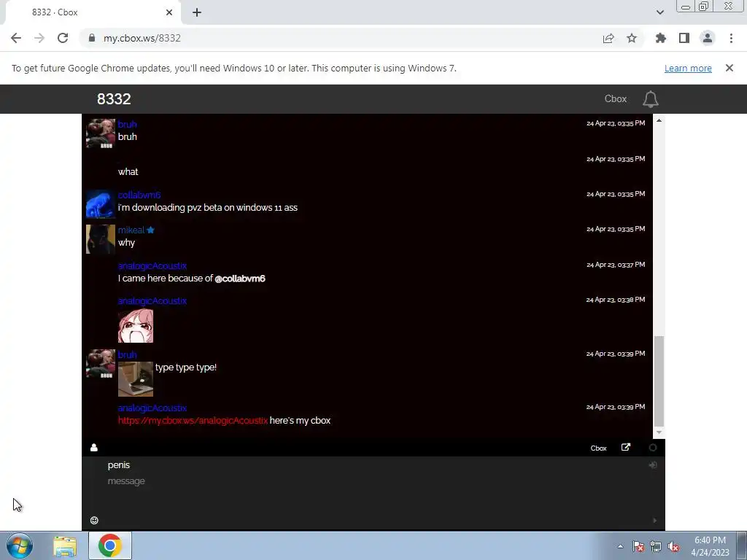
Task: Click the send message arrow
Action: coord(654,521)
